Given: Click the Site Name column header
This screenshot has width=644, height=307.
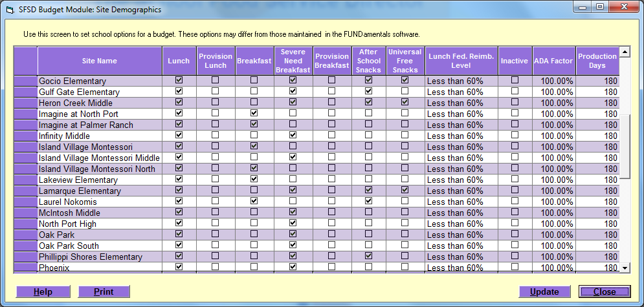Looking at the screenshot, I should click(x=99, y=61).
